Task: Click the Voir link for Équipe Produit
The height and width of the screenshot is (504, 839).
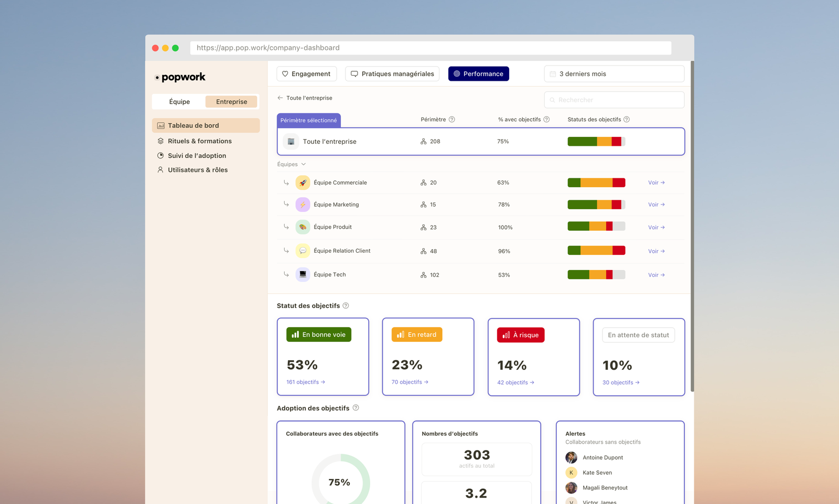Action: tap(655, 227)
